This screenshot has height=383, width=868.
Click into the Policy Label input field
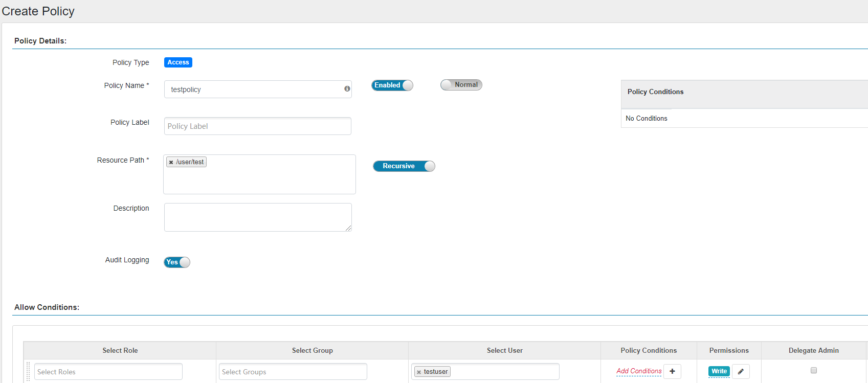pos(257,126)
